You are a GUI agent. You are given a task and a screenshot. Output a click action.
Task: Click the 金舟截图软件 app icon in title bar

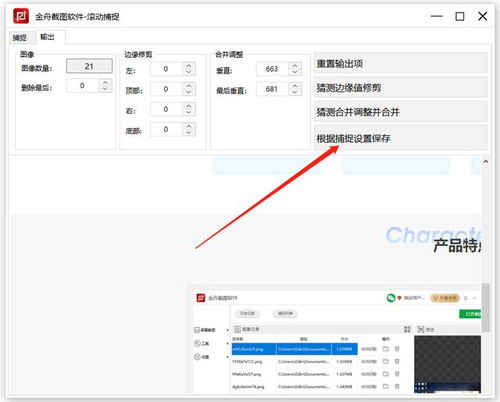[21, 16]
